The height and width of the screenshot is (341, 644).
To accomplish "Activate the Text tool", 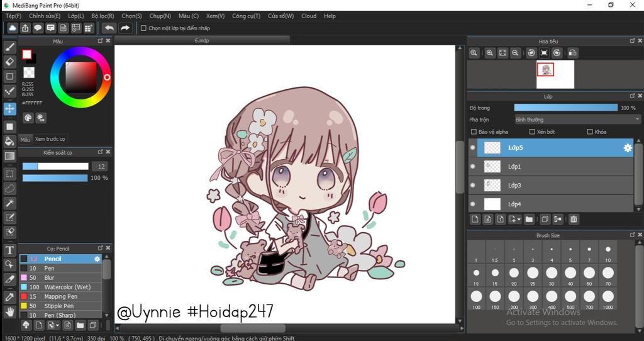I will click(x=9, y=250).
